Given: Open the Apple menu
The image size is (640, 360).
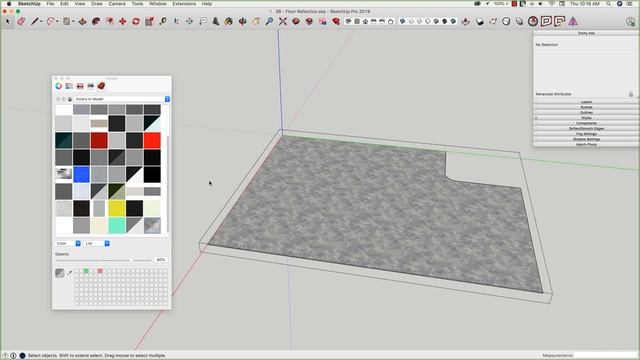Looking at the screenshot, I should pyautogui.click(x=9, y=4).
